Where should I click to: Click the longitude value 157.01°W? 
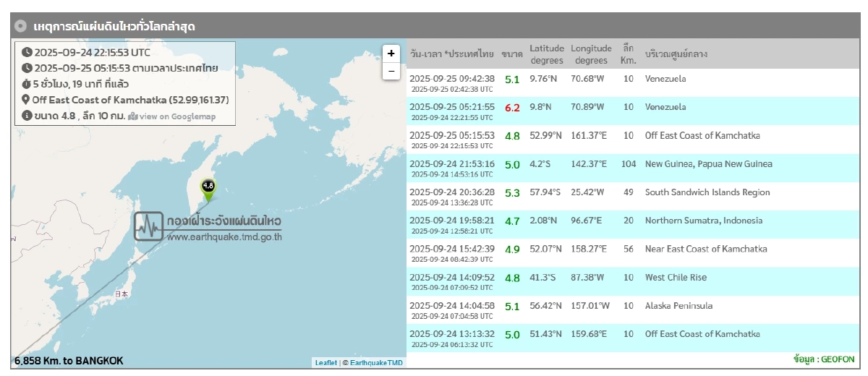tap(590, 306)
